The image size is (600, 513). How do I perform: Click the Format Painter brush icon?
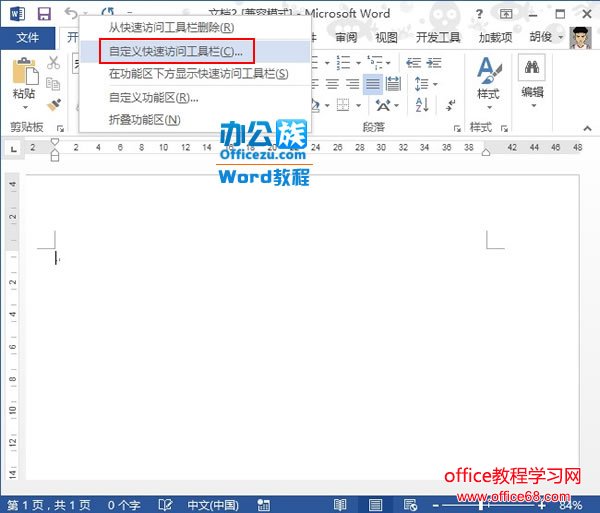point(54,104)
